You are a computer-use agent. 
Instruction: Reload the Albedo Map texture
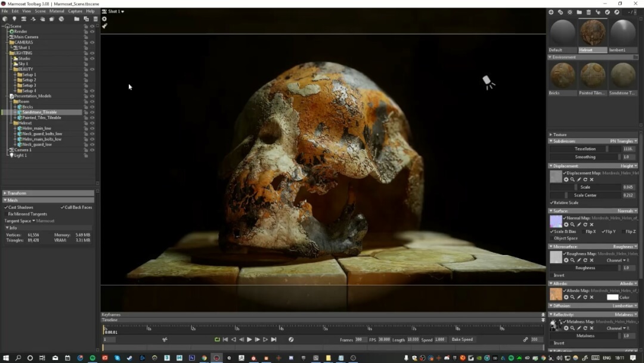[586, 297]
